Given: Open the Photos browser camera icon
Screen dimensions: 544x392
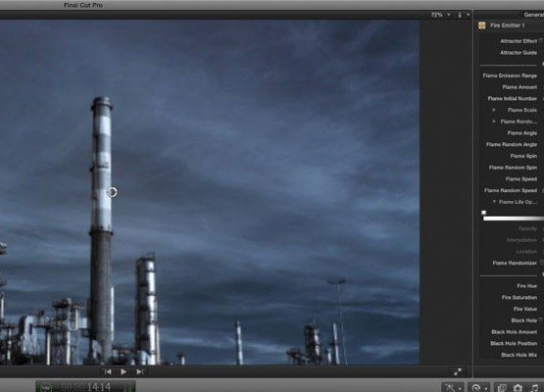Looking at the screenshot, I should (x=518, y=388).
